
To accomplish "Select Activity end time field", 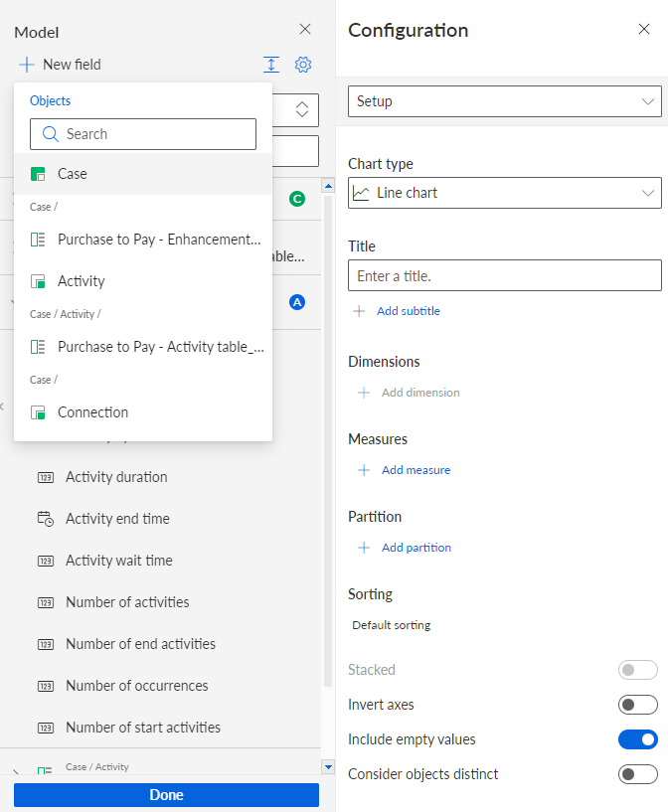I will click(117, 519).
